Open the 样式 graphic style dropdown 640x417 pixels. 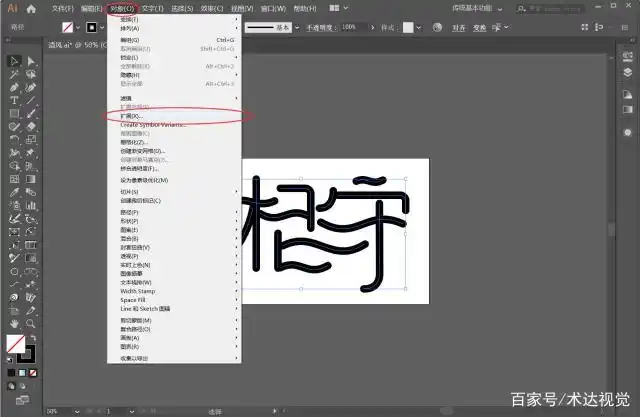click(418, 28)
